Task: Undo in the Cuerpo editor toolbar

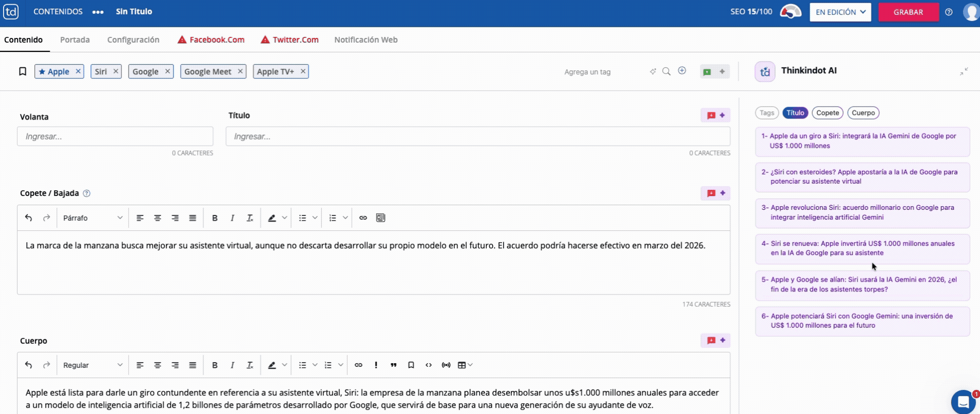Action: (29, 365)
